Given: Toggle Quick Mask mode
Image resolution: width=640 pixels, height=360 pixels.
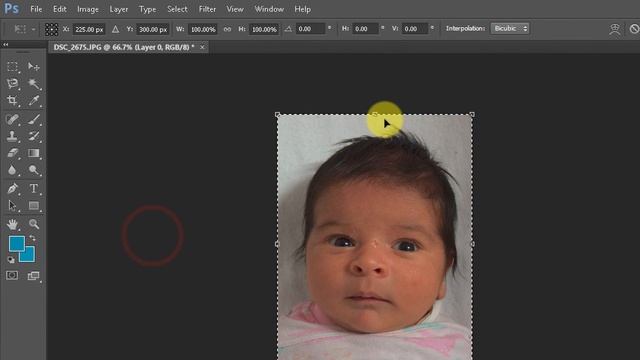Looking at the screenshot, I should (12, 276).
